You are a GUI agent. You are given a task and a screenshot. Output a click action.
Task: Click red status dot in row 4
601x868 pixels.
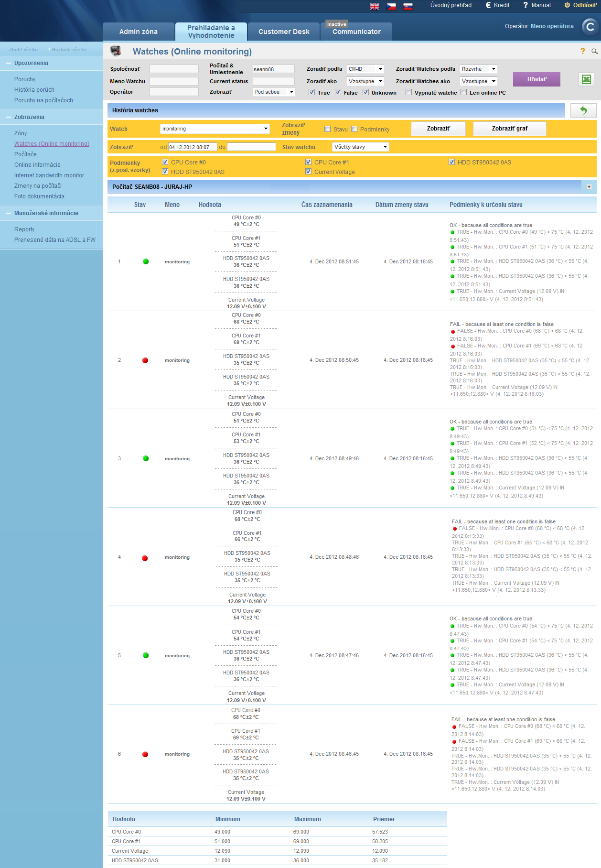[x=145, y=558]
